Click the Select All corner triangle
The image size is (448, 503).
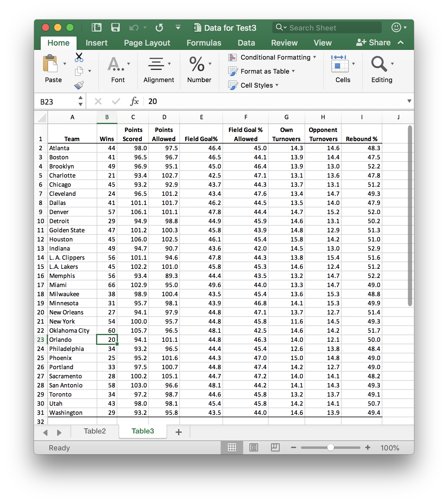point(41,117)
